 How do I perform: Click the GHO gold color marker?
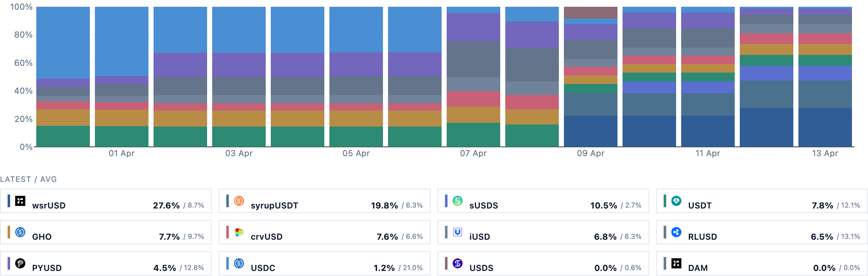[9, 232]
